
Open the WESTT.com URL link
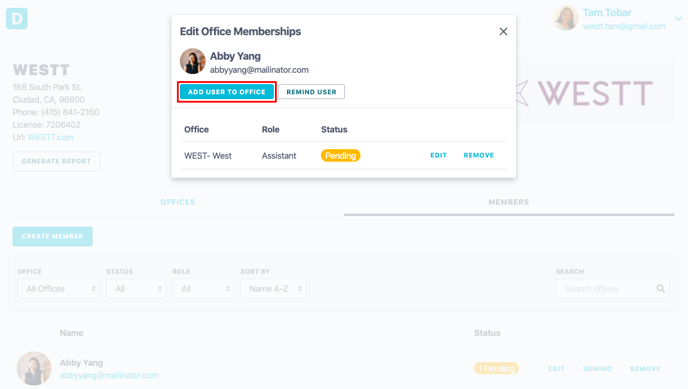(x=50, y=137)
